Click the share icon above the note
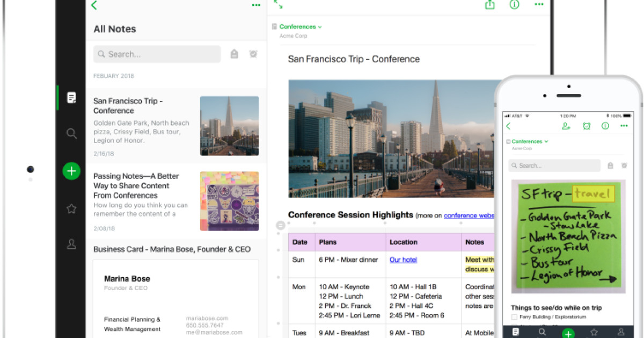The image size is (644, 338). tap(489, 5)
